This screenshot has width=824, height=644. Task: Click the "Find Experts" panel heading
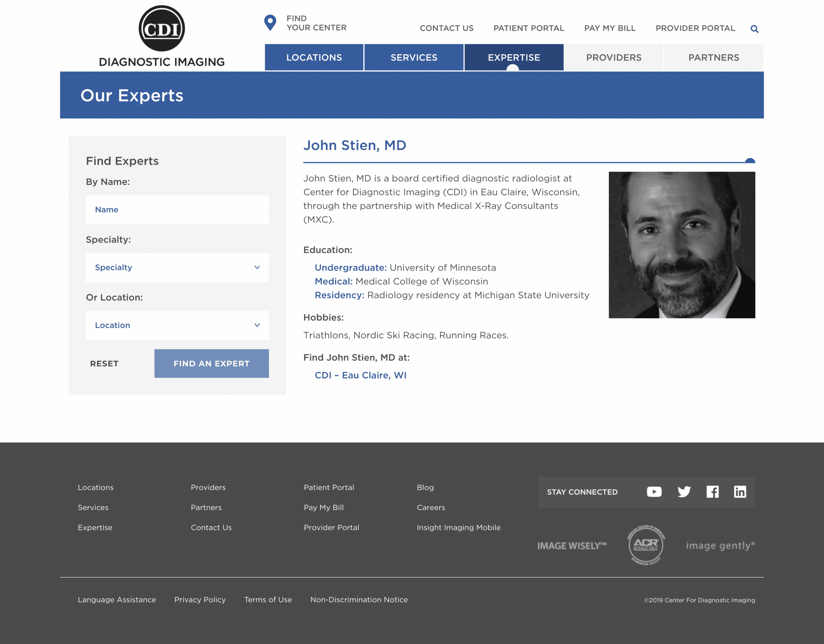coord(122,161)
